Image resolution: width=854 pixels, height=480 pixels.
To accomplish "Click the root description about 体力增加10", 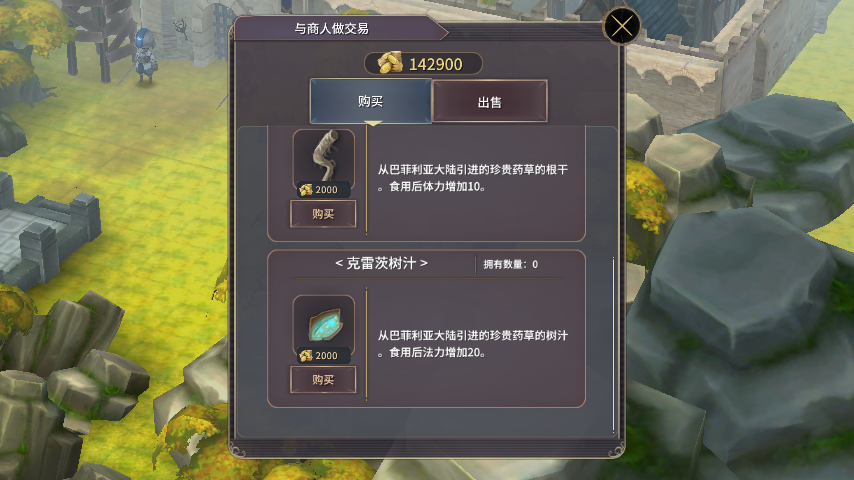I will (x=473, y=178).
